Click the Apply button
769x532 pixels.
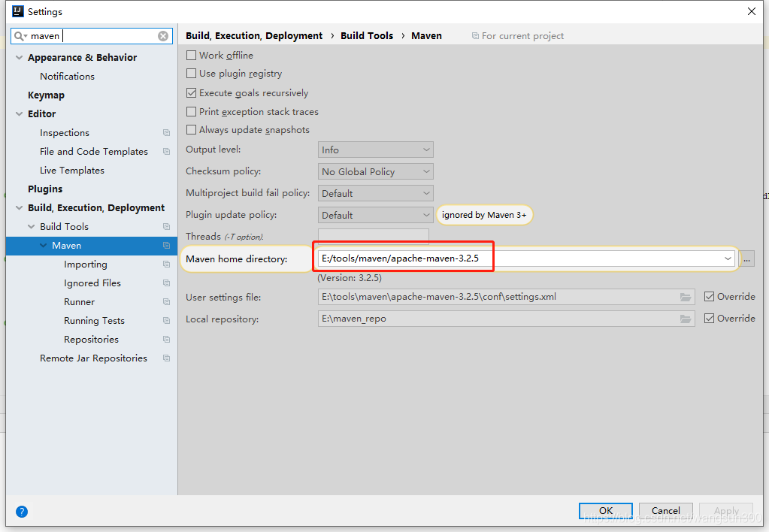click(x=726, y=510)
